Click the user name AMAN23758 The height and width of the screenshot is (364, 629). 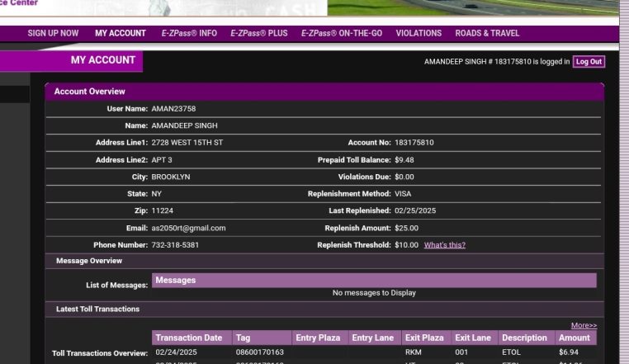173,109
